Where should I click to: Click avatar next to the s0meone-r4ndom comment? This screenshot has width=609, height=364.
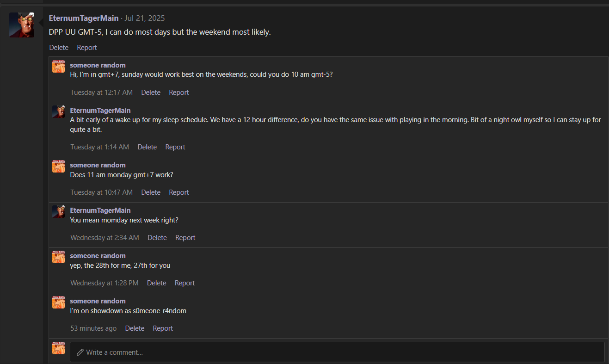(58, 302)
